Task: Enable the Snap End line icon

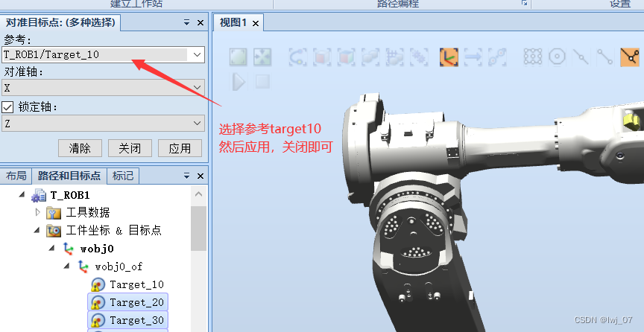Action: click(605, 57)
